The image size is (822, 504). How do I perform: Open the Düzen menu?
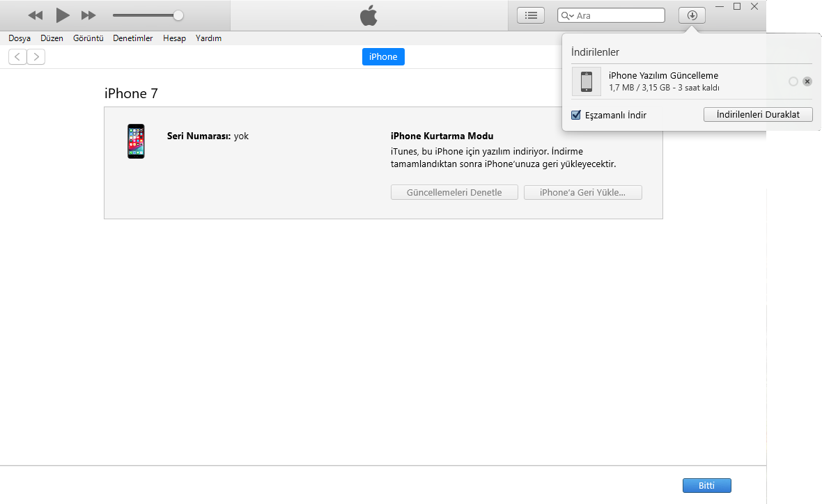(52, 38)
